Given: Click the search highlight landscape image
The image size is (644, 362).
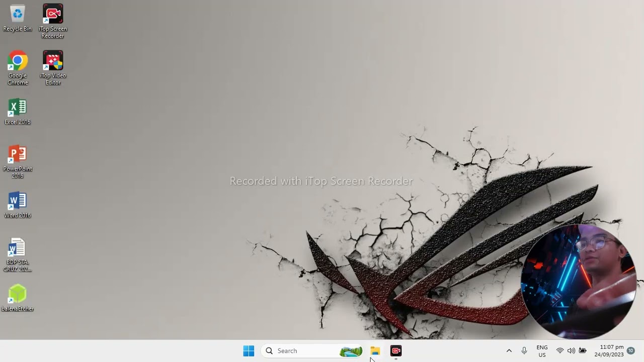Looking at the screenshot, I should [351, 351].
